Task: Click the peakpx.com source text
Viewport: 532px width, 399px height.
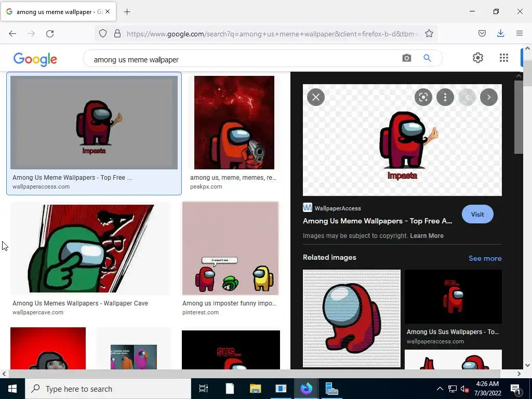Action: coord(206,187)
